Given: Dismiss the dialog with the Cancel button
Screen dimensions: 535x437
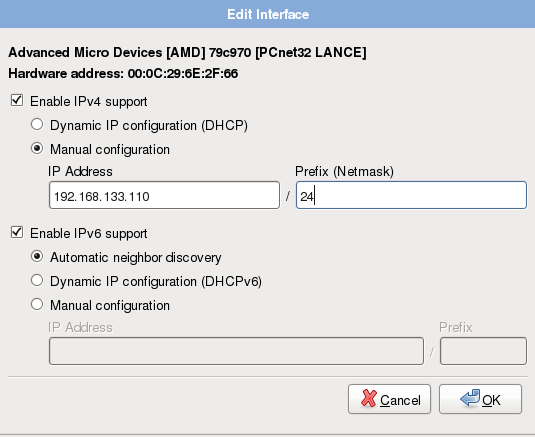Looking at the screenshot, I should point(389,399).
